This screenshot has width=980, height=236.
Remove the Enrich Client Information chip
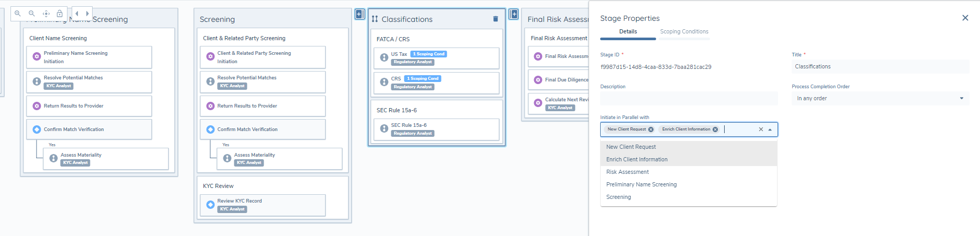715,129
